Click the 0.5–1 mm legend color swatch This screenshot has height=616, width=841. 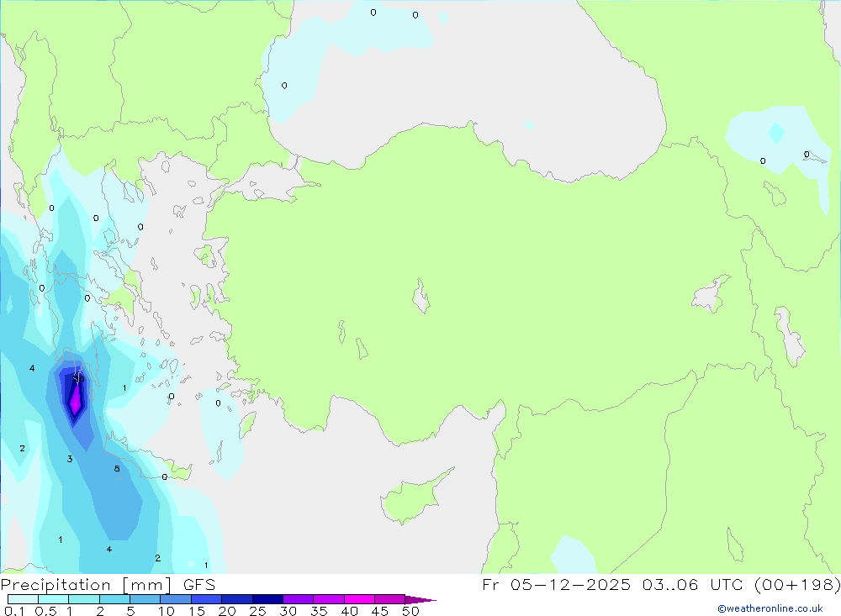point(54,599)
